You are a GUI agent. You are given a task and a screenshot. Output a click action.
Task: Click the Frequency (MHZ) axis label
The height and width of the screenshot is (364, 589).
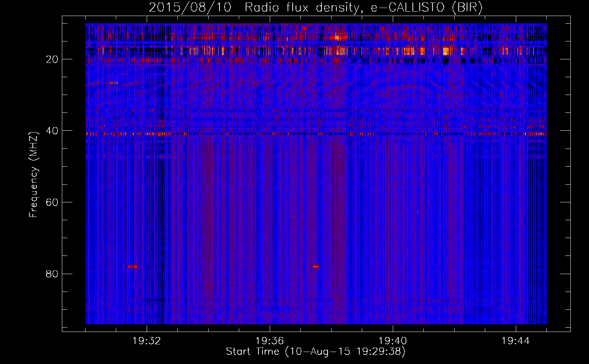tap(33, 175)
